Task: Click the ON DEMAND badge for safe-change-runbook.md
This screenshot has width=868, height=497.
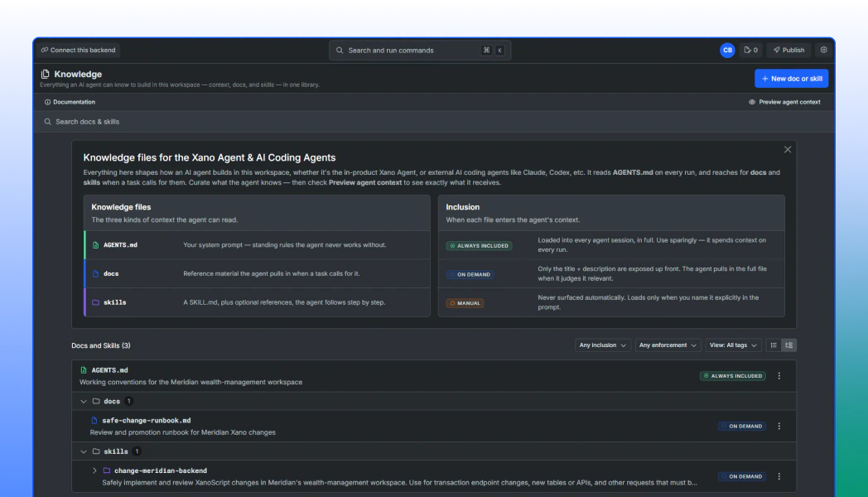Action: click(742, 426)
